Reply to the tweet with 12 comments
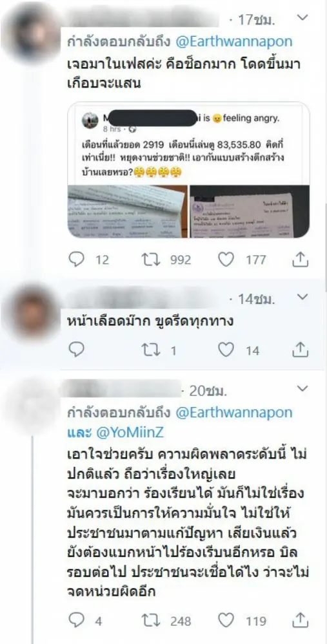327x644 pixels. (76, 259)
